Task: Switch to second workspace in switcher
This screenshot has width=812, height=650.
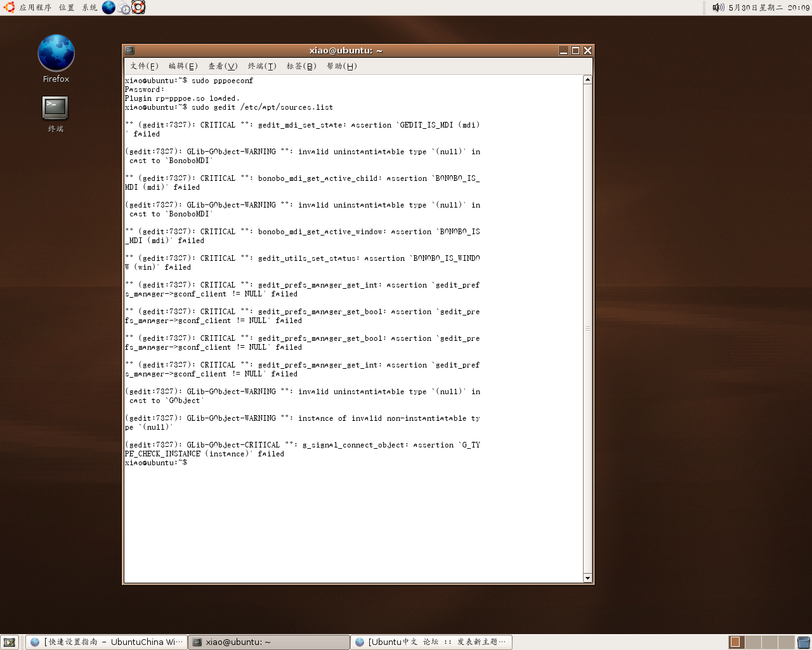Action: (x=753, y=642)
